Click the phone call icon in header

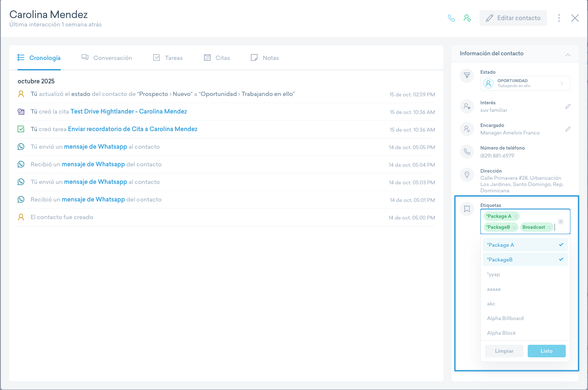coord(451,18)
